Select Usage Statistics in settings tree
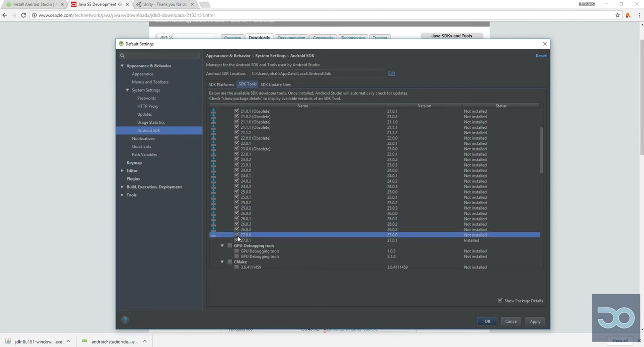This screenshot has width=644, height=347. click(x=151, y=122)
